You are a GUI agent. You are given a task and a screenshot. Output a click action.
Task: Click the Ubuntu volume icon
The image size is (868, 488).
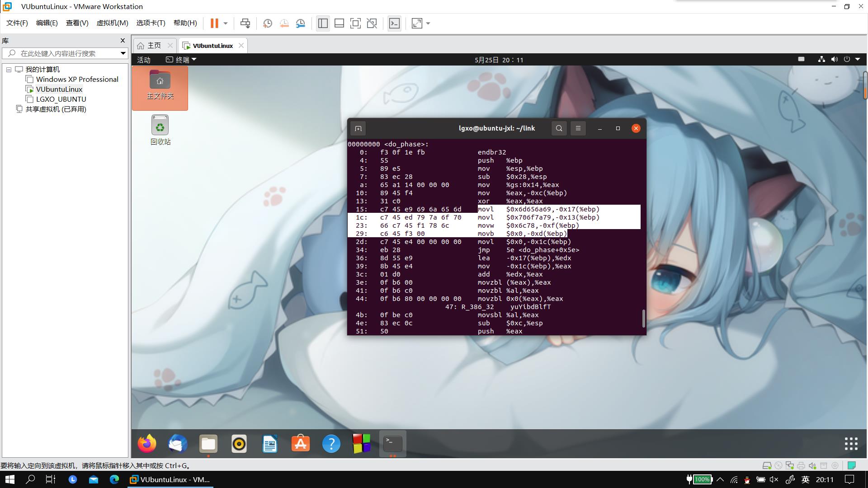click(x=834, y=59)
